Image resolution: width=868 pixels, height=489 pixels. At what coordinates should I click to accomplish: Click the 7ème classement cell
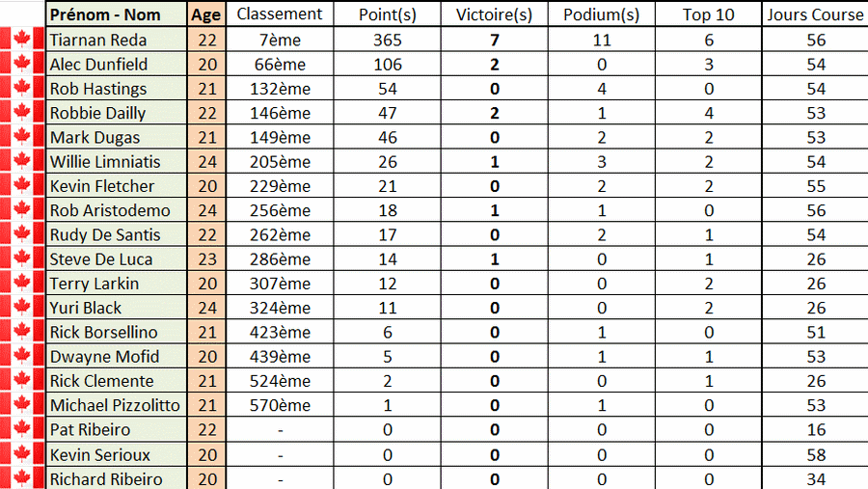pyautogui.click(x=280, y=40)
